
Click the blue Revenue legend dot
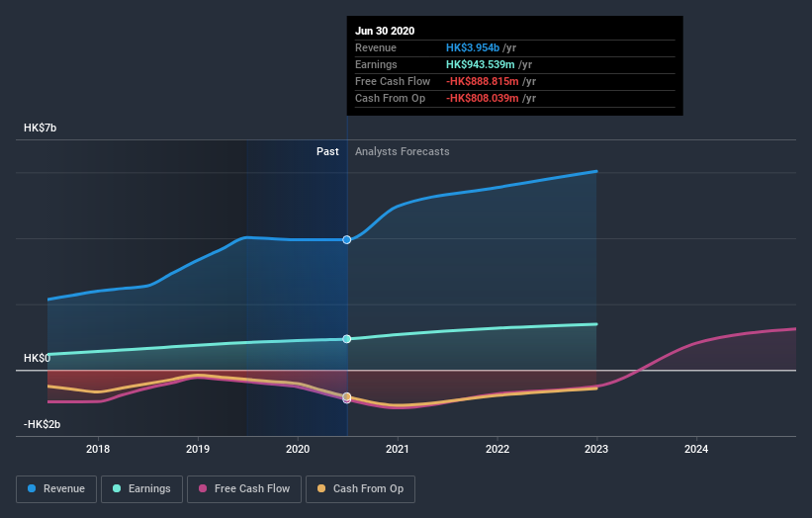pyautogui.click(x=32, y=488)
